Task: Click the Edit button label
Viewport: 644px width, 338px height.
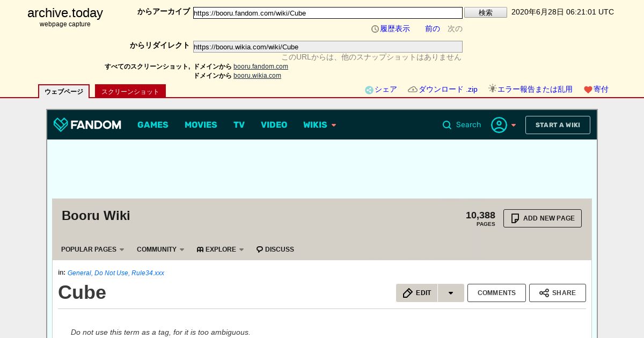Action: [x=423, y=293]
